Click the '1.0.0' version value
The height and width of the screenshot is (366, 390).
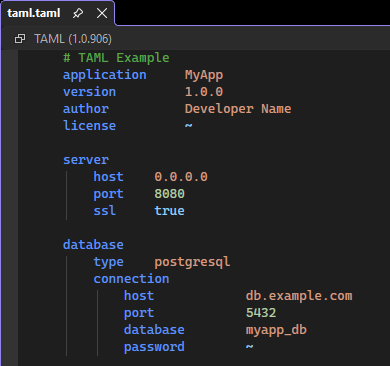pos(204,92)
